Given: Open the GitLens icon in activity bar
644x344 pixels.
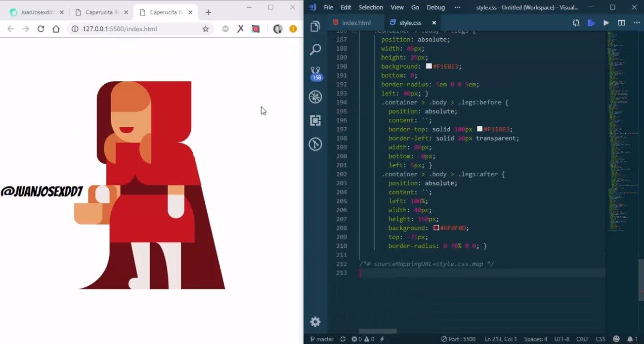Looking at the screenshot, I should [x=315, y=144].
